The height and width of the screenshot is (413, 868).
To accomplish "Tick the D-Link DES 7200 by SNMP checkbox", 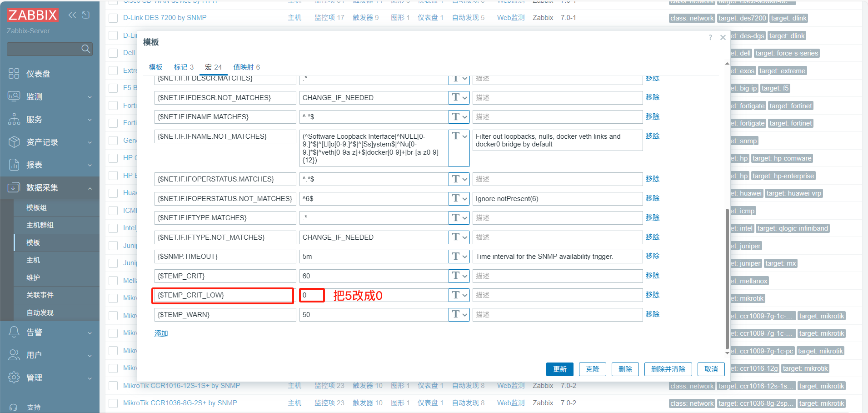I will coord(113,18).
